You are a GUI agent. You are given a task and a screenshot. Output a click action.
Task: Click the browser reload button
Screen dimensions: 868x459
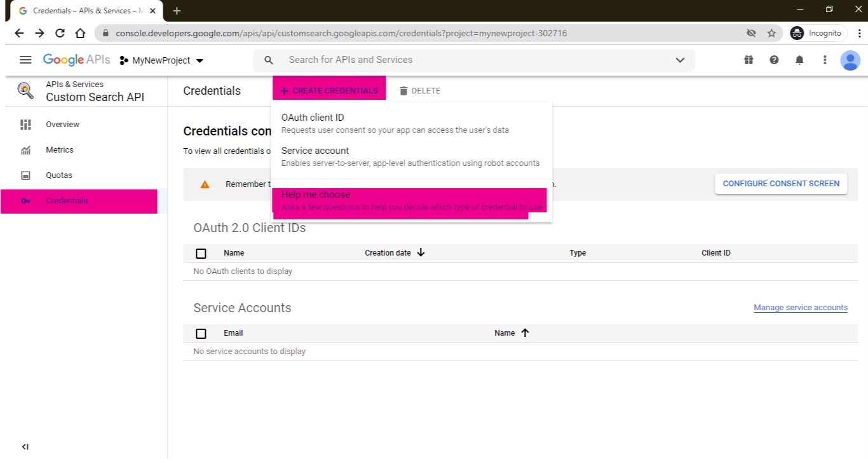(60, 33)
